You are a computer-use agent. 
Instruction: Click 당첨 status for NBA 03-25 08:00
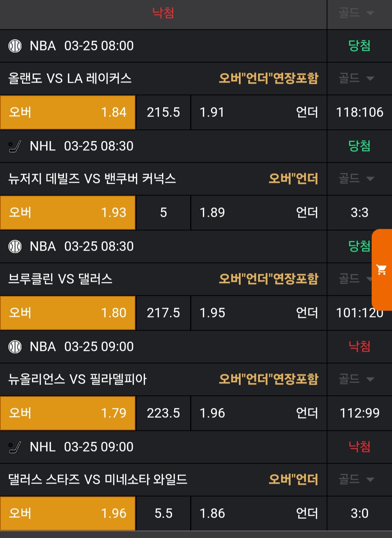(359, 46)
